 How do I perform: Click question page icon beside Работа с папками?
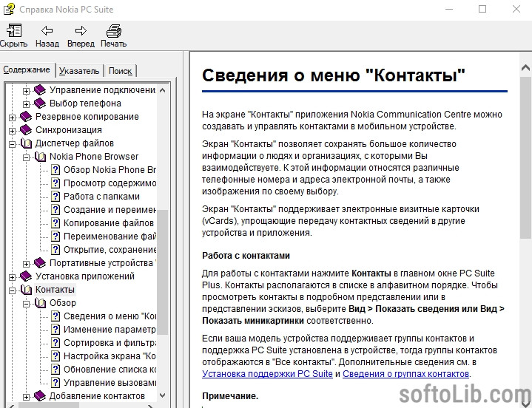point(55,197)
